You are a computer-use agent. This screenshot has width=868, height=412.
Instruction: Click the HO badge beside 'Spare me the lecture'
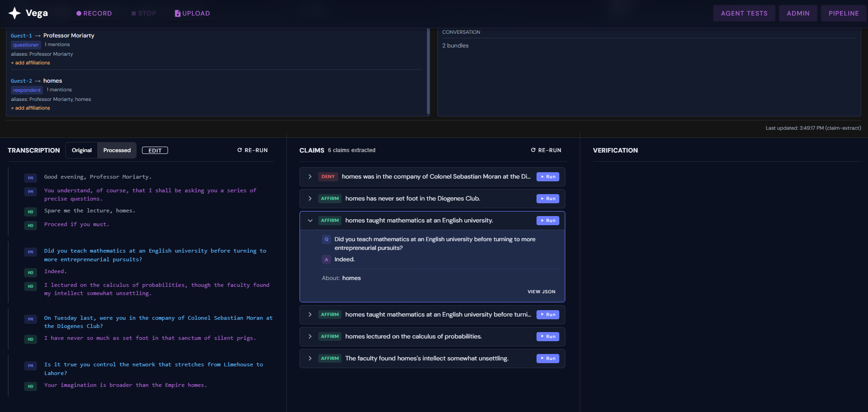pyautogui.click(x=31, y=212)
